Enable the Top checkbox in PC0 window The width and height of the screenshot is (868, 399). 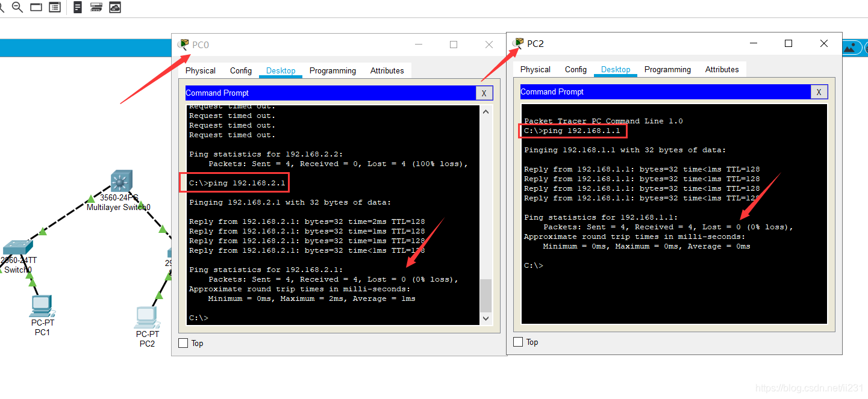(x=183, y=343)
